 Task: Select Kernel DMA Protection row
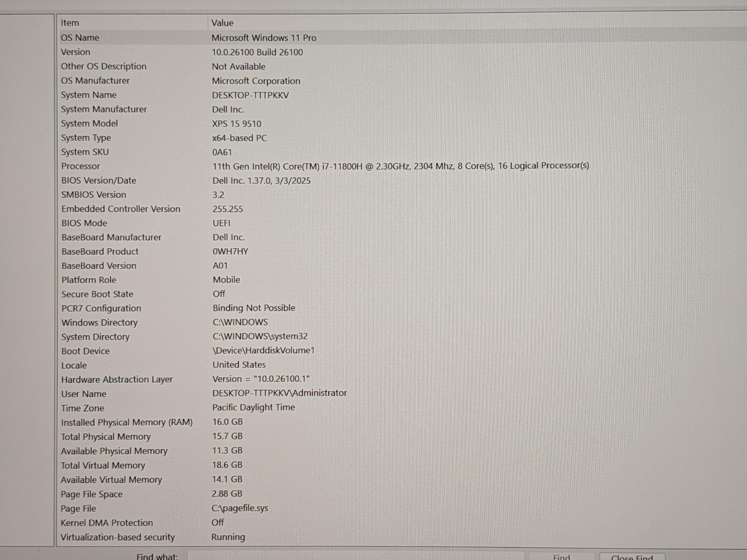402,523
